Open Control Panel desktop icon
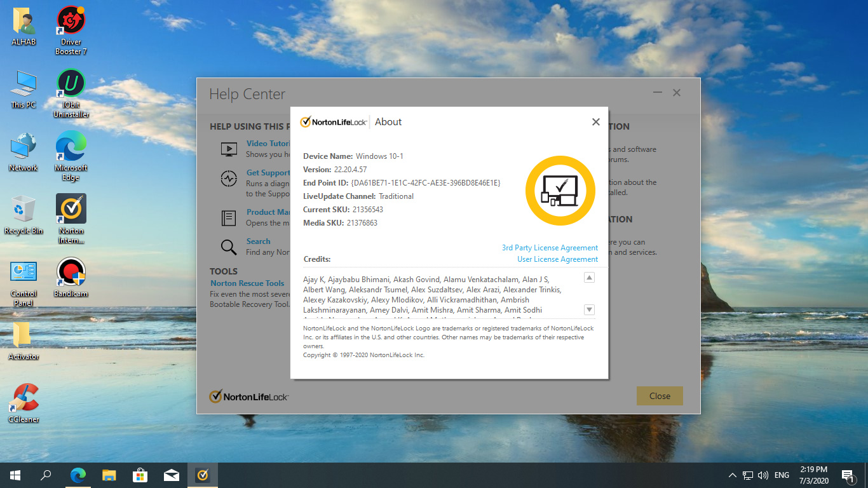The image size is (868, 488). [24, 283]
